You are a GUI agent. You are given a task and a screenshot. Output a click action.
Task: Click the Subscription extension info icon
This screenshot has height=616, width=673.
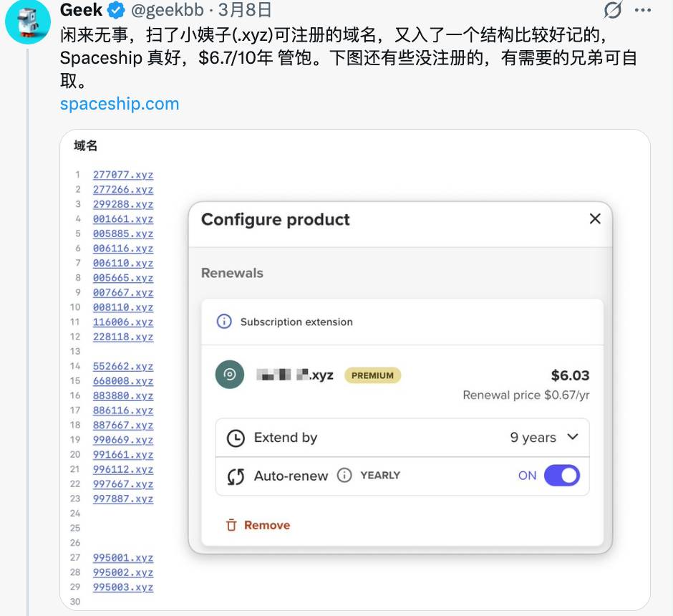[x=224, y=322]
